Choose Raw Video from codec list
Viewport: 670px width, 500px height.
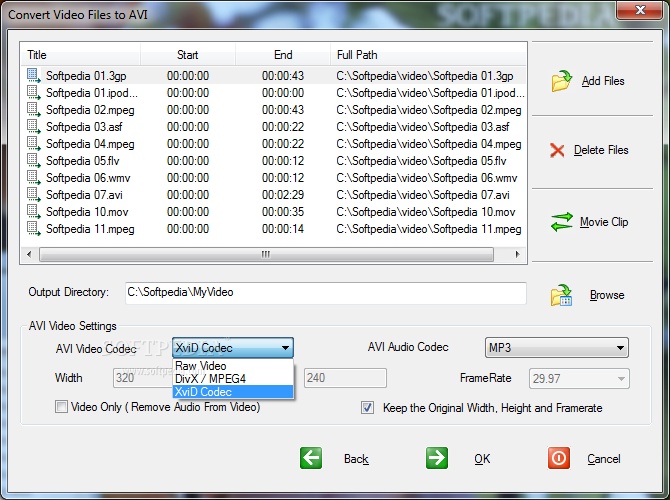[x=233, y=366]
